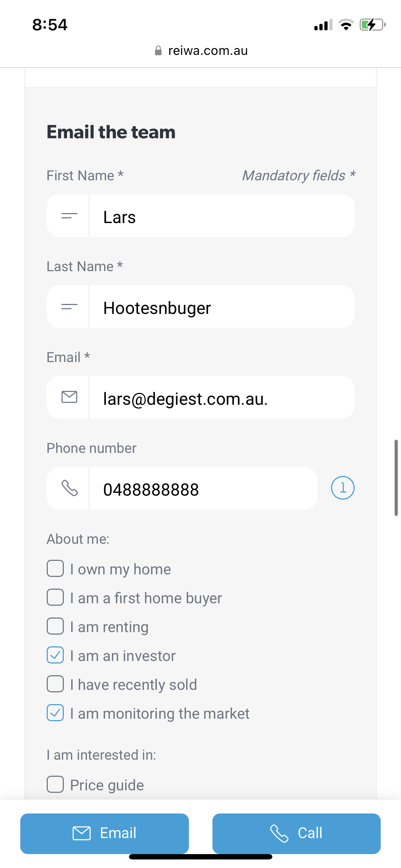Tap the envelope icon beside the email field

(69, 397)
